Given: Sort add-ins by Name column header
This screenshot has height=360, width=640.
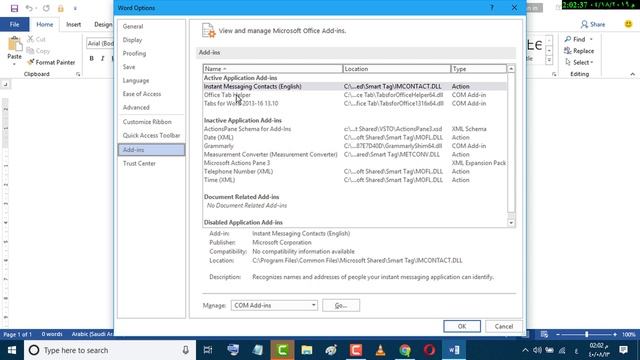Looking at the screenshot, I should (273, 69).
